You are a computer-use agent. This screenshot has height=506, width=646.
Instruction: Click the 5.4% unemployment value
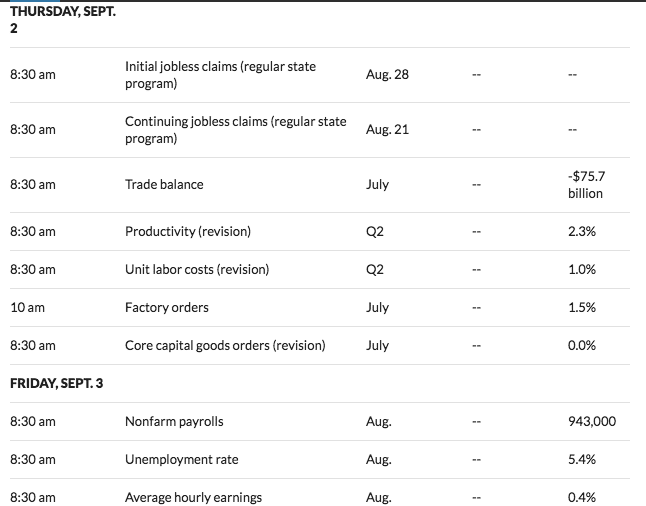[581, 459]
